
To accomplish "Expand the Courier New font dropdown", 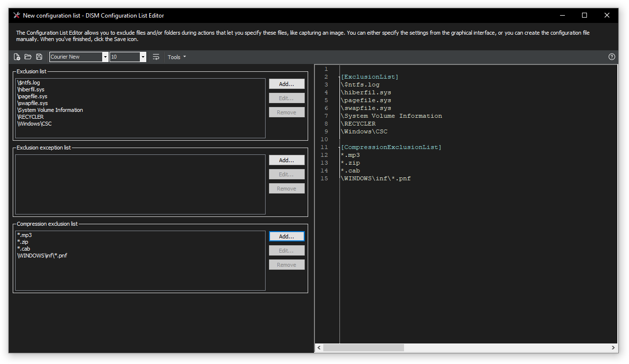I will tap(105, 57).
